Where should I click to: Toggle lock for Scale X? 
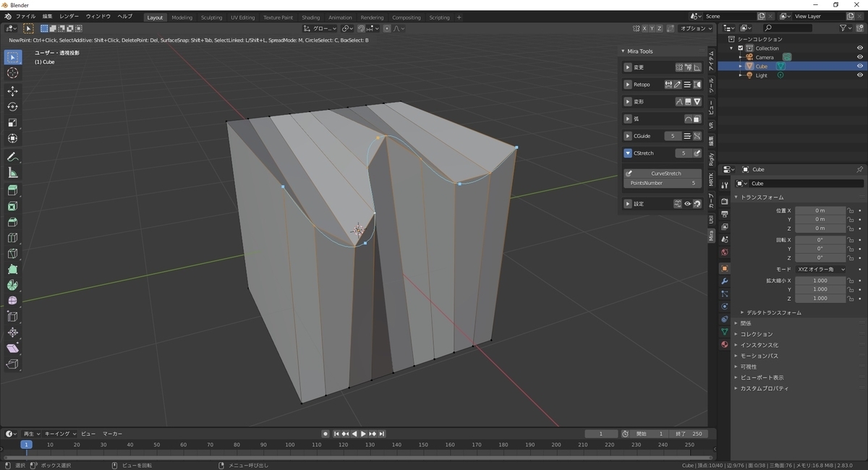851,281
